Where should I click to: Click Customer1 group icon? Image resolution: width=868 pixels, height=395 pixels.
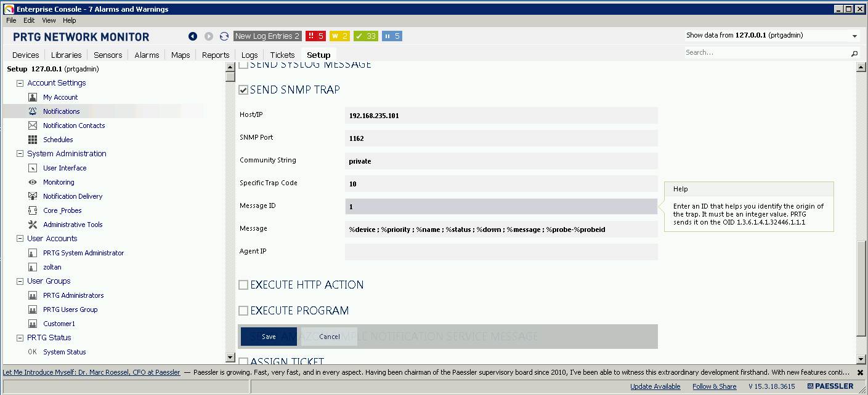click(x=33, y=324)
